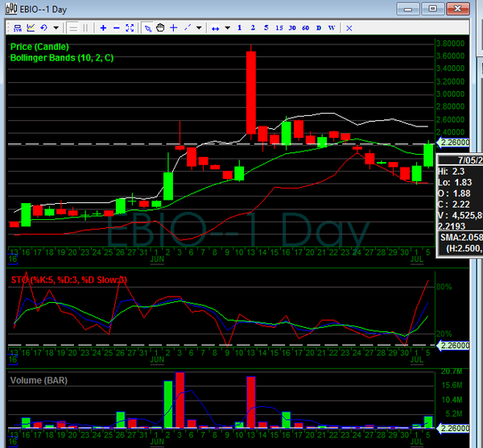
Task: Select the 15 minute interval button
Action: click(279, 28)
